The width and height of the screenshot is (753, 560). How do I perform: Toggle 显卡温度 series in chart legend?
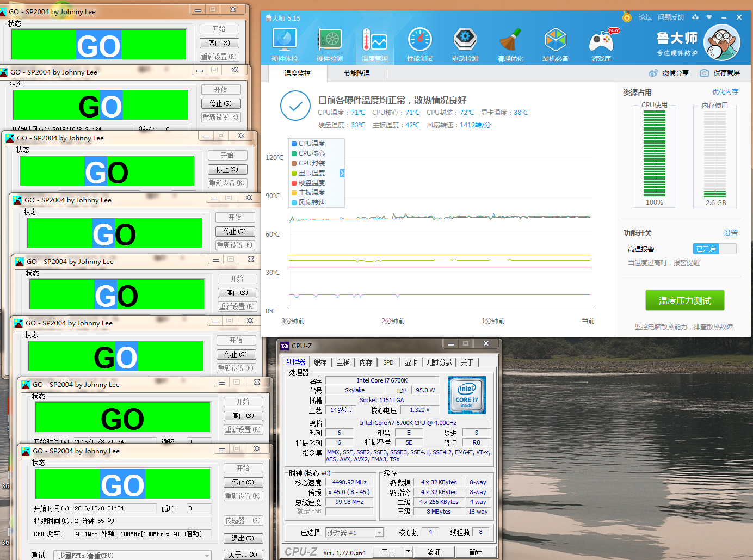coord(308,173)
